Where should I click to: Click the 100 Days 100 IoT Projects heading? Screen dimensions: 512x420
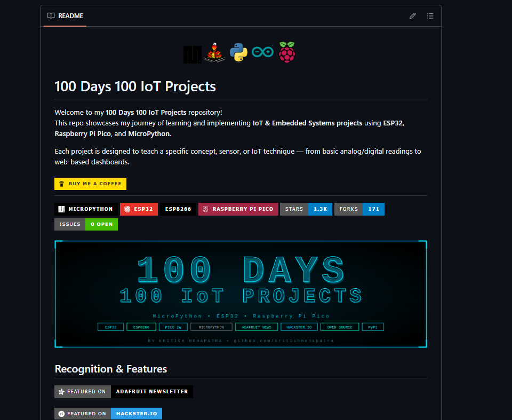click(135, 86)
